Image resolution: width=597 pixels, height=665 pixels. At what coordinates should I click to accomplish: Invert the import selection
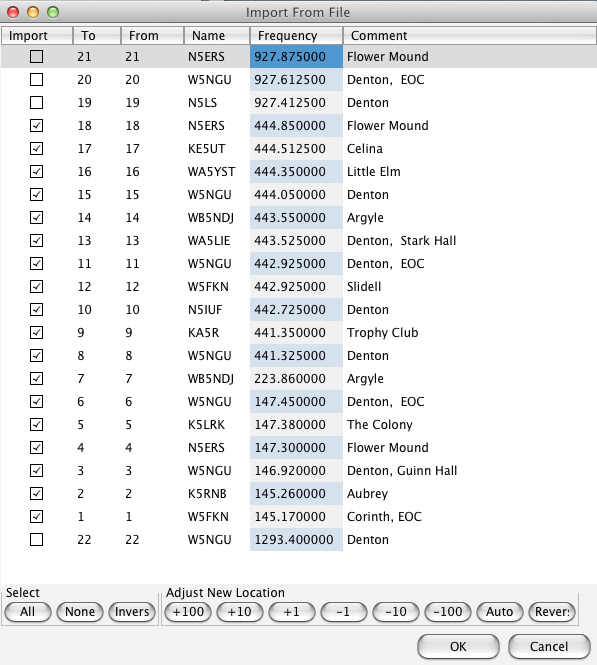[x=132, y=612]
